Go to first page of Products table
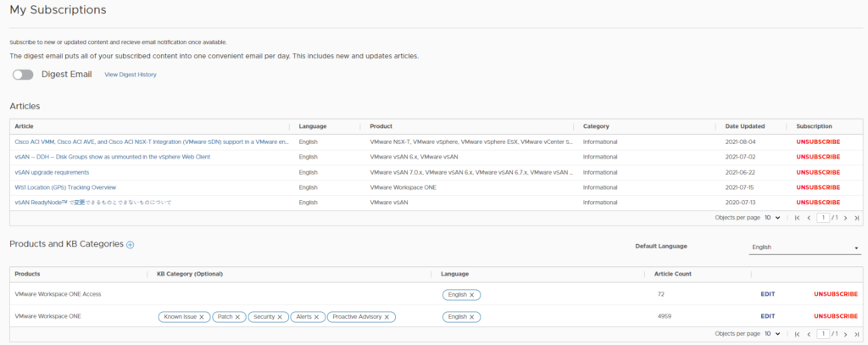The width and height of the screenshot is (868, 345). (797, 335)
